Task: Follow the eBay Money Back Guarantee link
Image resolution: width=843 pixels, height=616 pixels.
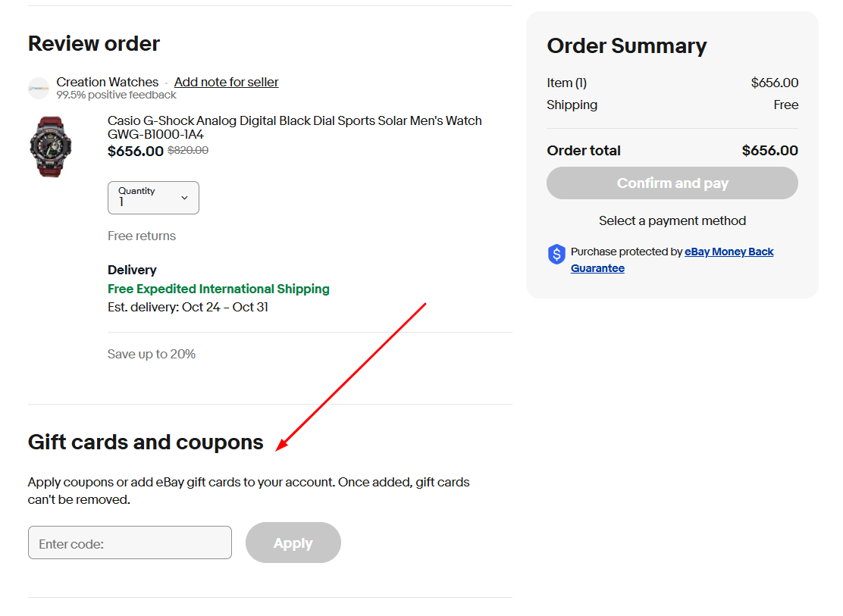Action: click(729, 251)
